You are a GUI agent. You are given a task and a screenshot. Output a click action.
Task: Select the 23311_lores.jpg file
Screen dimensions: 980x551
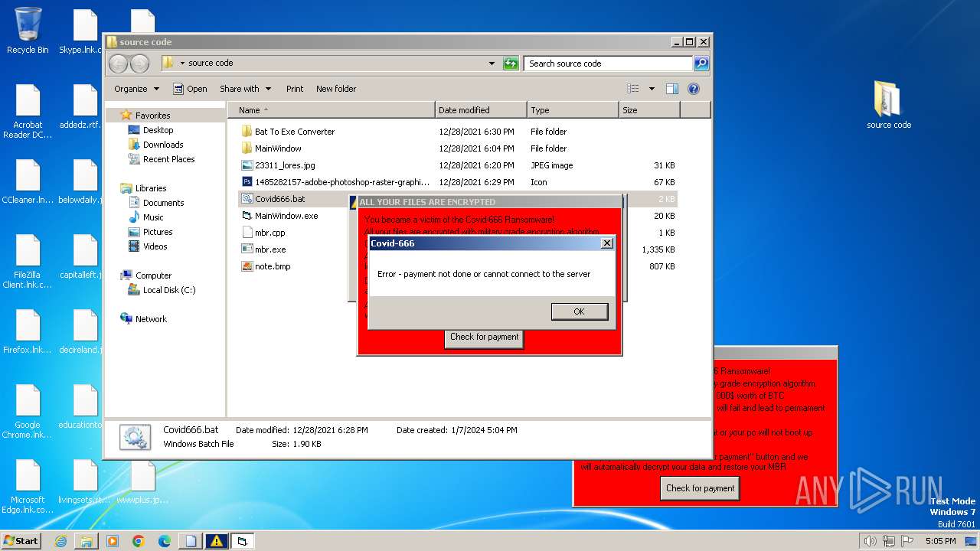[x=285, y=165]
